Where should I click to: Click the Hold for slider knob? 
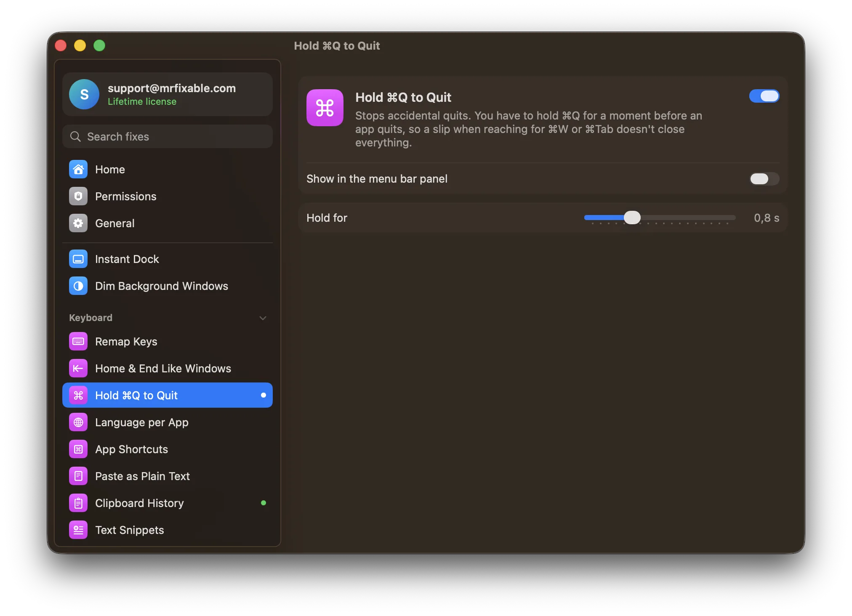[x=632, y=218]
